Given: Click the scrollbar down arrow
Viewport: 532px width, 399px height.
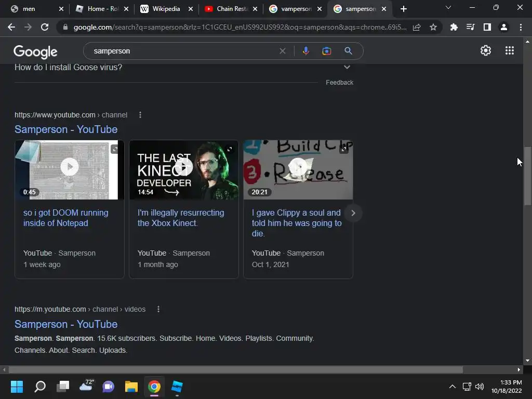Looking at the screenshot, I should pos(527,361).
